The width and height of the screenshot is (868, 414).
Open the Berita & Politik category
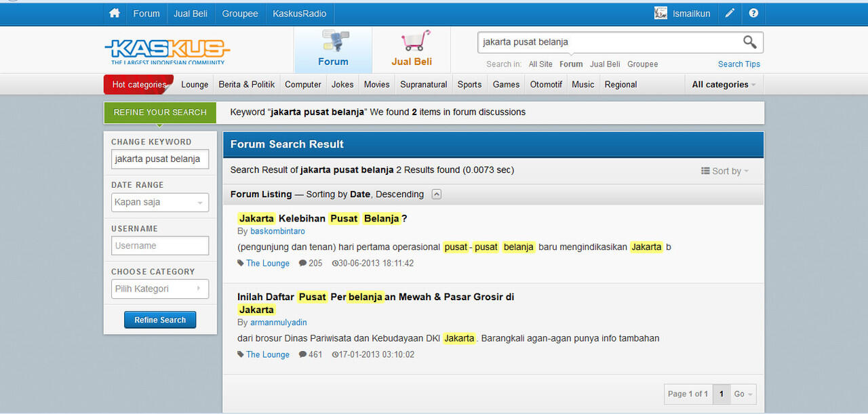[247, 85]
